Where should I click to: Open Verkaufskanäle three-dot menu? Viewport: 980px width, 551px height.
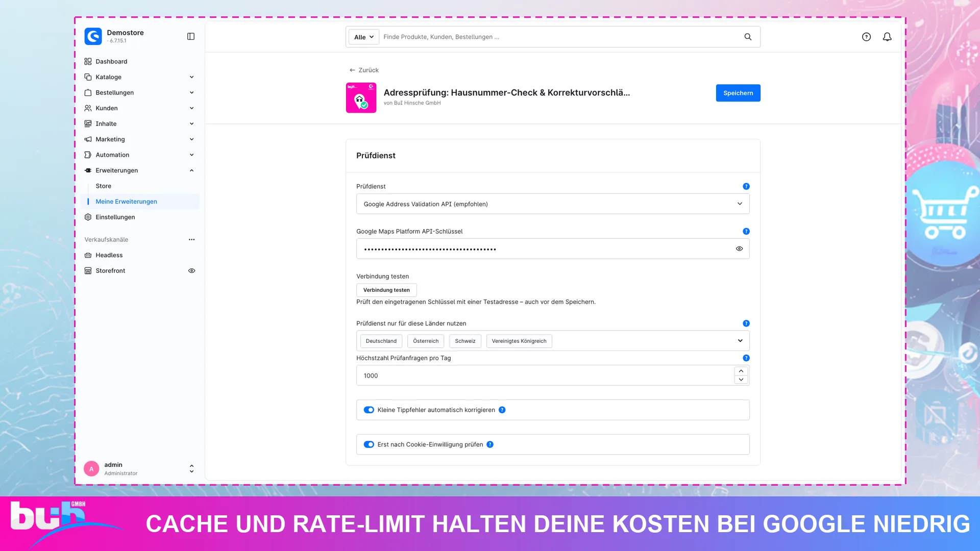pos(191,239)
